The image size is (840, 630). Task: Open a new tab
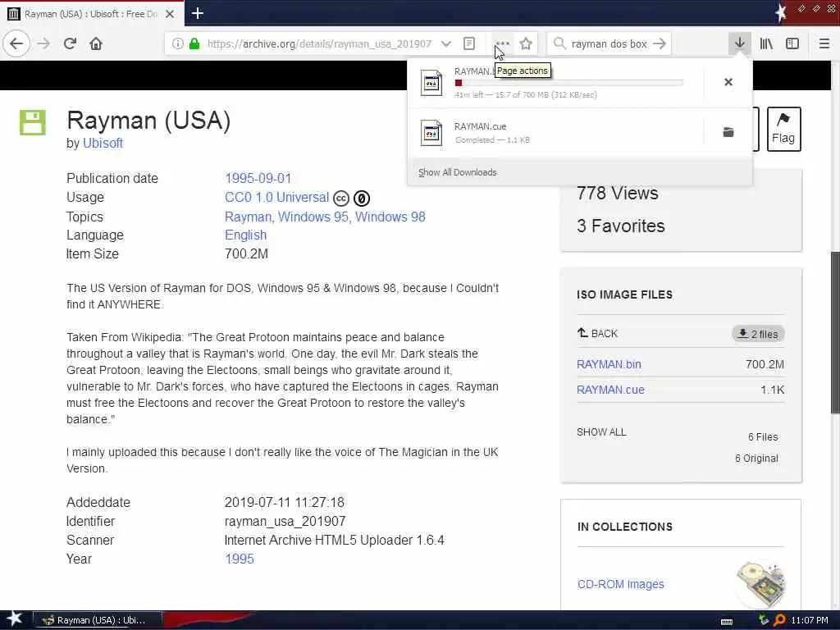[x=198, y=13]
